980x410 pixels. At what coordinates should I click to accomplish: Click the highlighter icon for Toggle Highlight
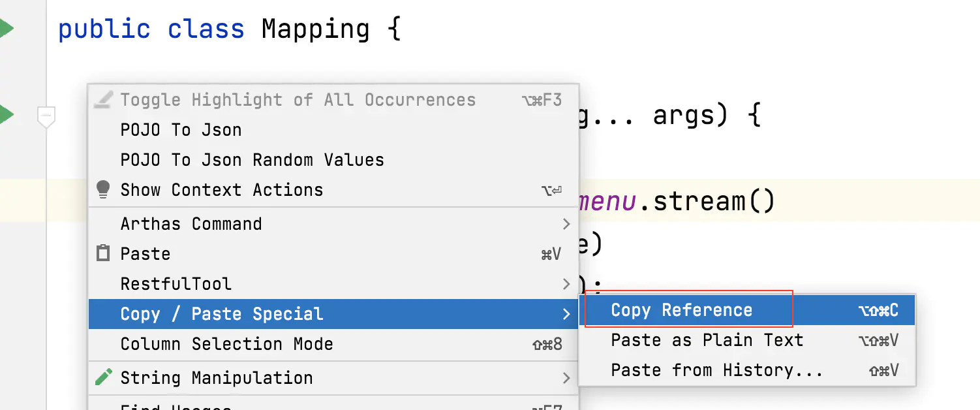tap(103, 100)
